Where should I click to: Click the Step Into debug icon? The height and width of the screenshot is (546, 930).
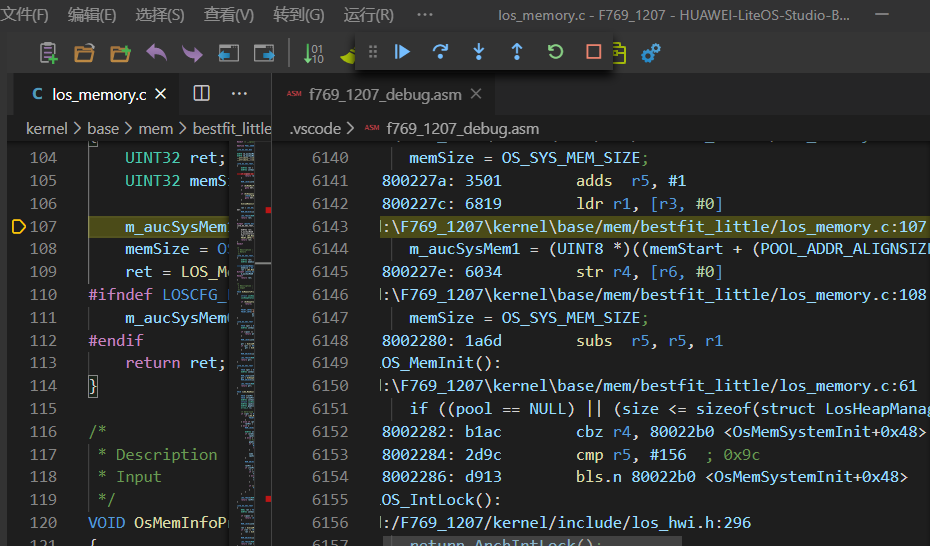coord(479,52)
